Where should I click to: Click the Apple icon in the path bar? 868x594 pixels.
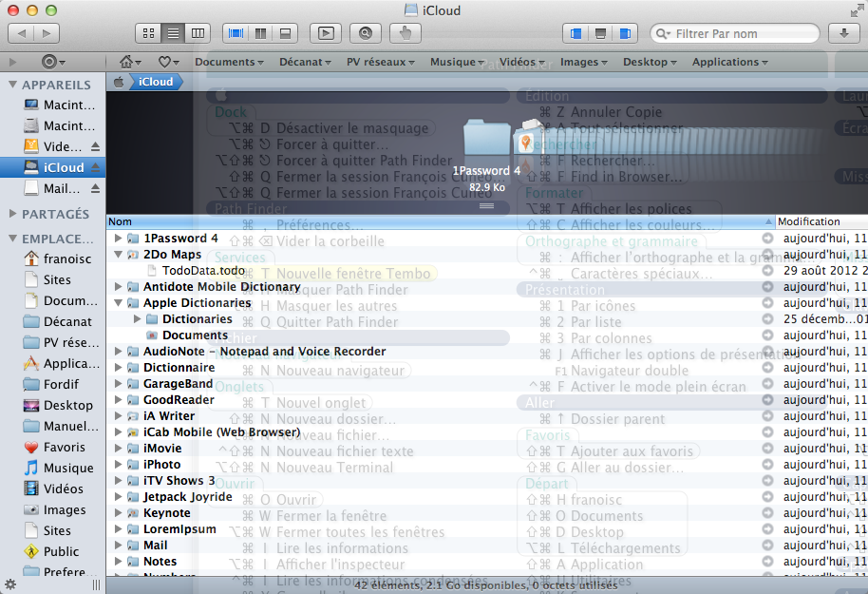pyautogui.click(x=119, y=82)
